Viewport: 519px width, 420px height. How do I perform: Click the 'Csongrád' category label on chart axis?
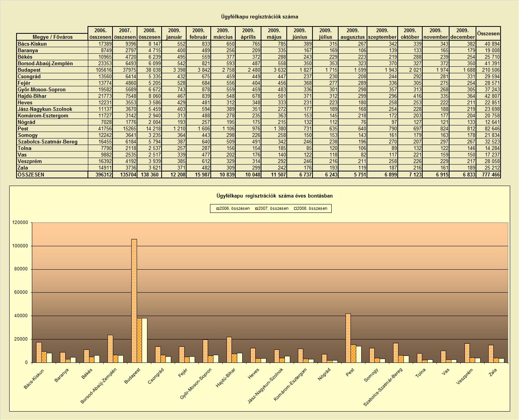click(157, 376)
